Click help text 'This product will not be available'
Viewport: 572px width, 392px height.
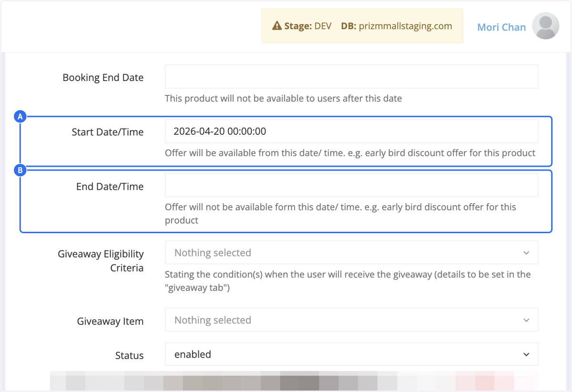[283, 99]
